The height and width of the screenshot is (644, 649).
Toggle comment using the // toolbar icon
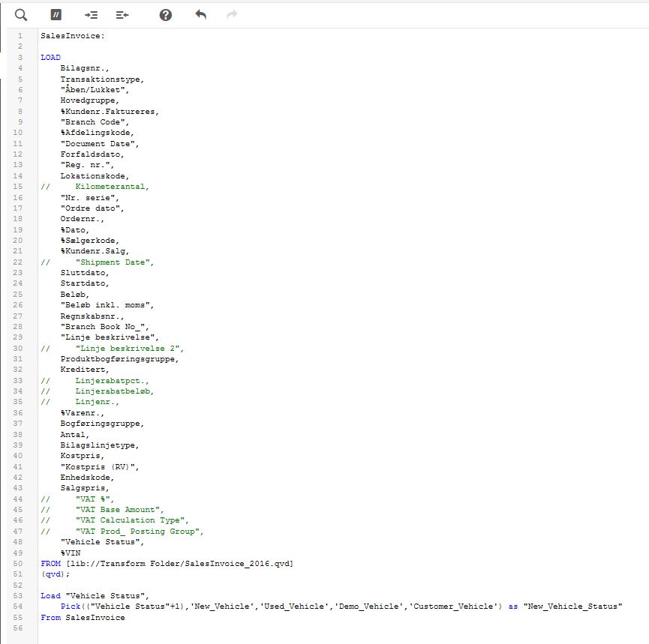56,15
